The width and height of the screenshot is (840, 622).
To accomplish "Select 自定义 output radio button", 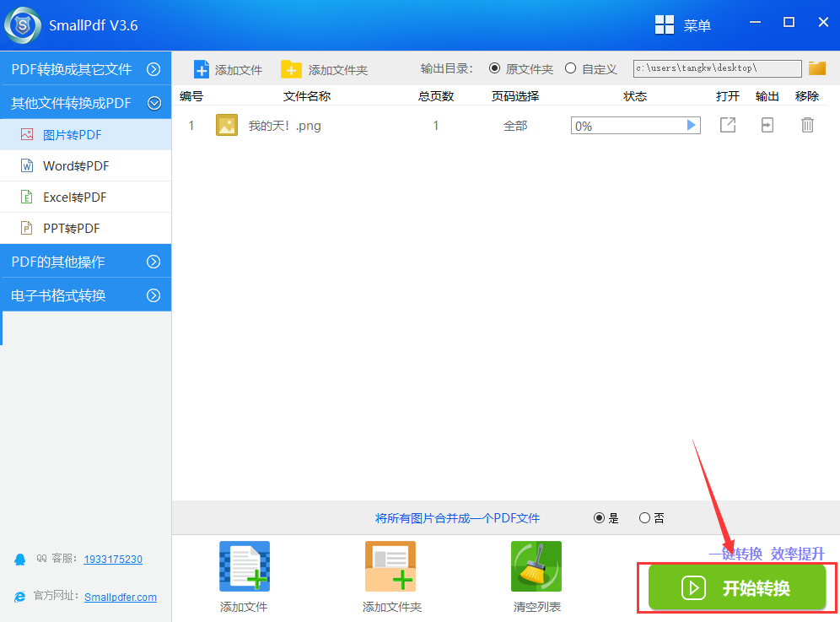I will click(570, 68).
